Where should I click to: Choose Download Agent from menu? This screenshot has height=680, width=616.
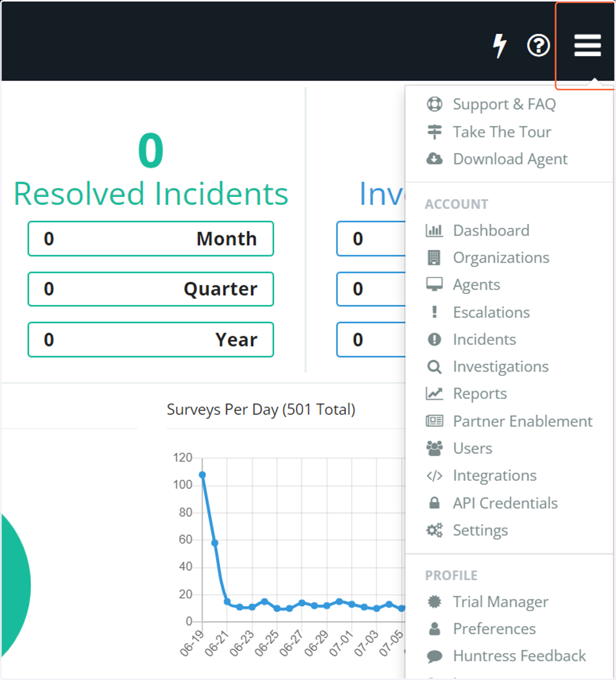[510, 159]
